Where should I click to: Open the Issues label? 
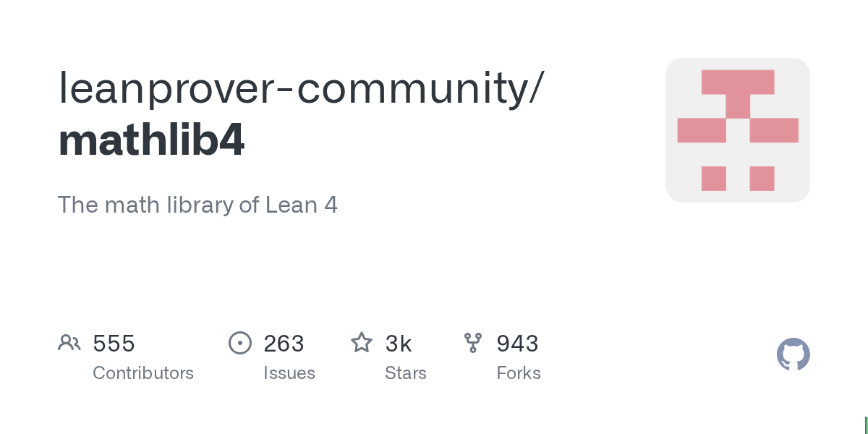(289, 373)
